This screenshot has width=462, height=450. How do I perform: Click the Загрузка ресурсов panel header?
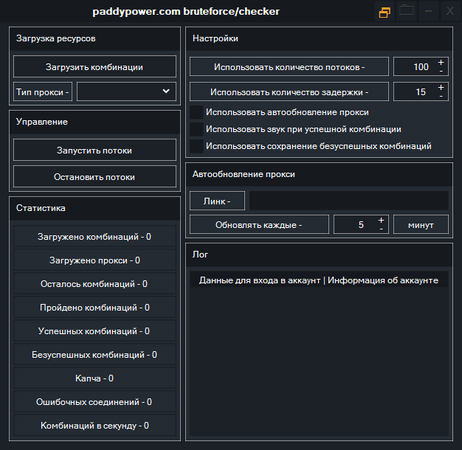click(95, 39)
